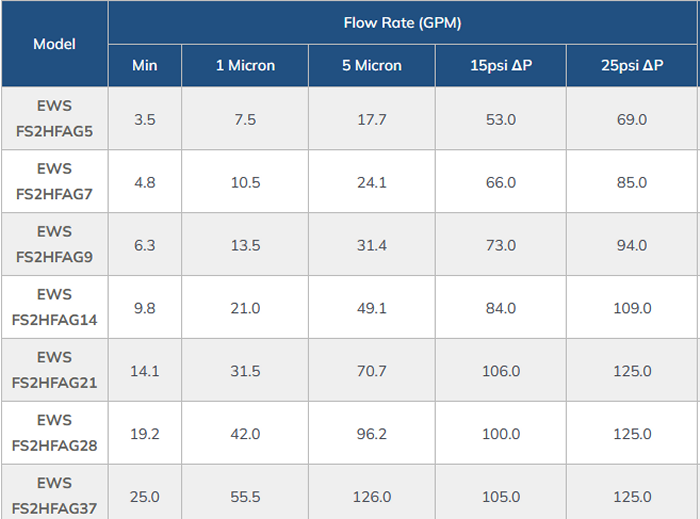Select the Min column header

pyautogui.click(x=145, y=66)
